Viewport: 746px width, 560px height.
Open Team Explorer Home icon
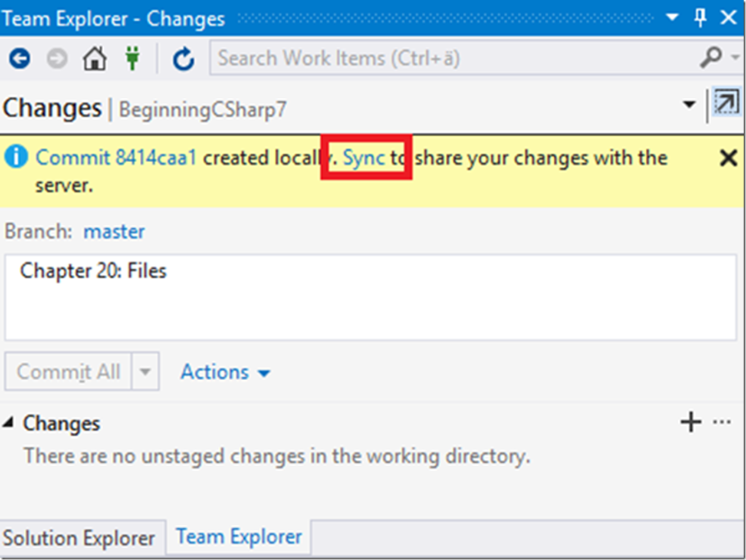click(94, 58)
